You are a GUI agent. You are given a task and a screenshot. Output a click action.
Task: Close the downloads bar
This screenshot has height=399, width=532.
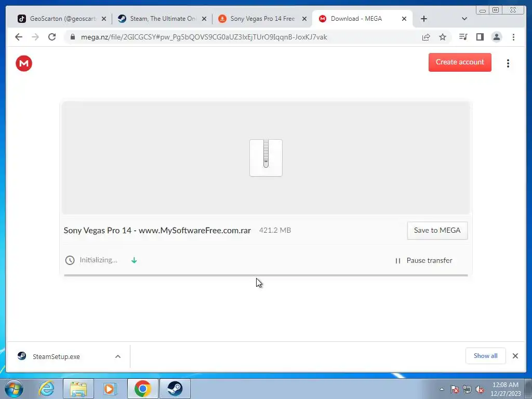pyautogui.click(x=515, y=356)
